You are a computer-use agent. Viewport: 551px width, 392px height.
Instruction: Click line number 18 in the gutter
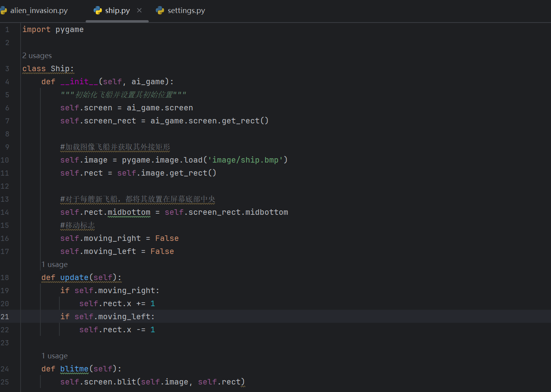coord(5,278)
